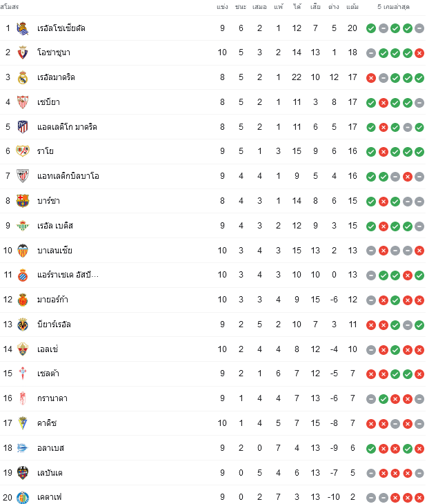Click the Atletico Madrid crest icon
This screenshot has height=504, width=427.
point(23,127)
